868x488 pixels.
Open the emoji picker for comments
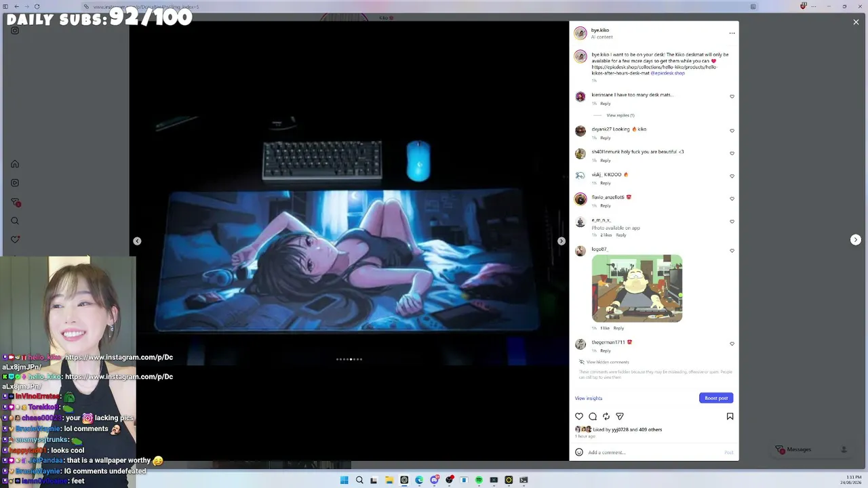coord(579,452)
